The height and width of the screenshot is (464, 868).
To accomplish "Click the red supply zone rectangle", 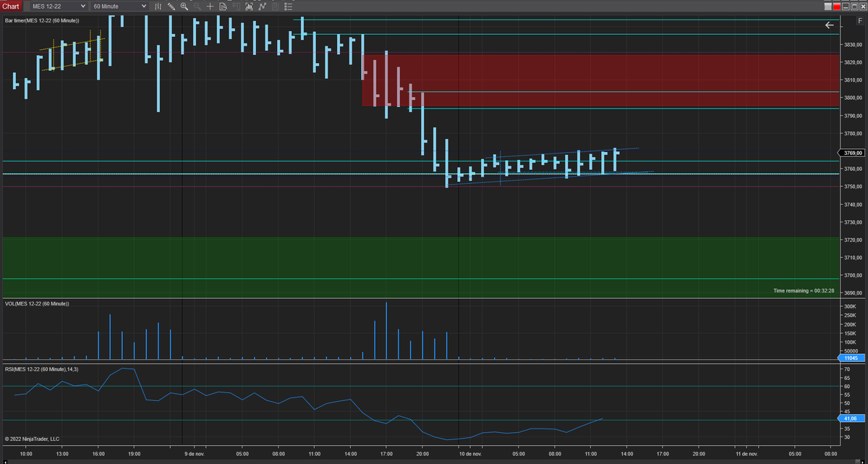I will 600,80.
